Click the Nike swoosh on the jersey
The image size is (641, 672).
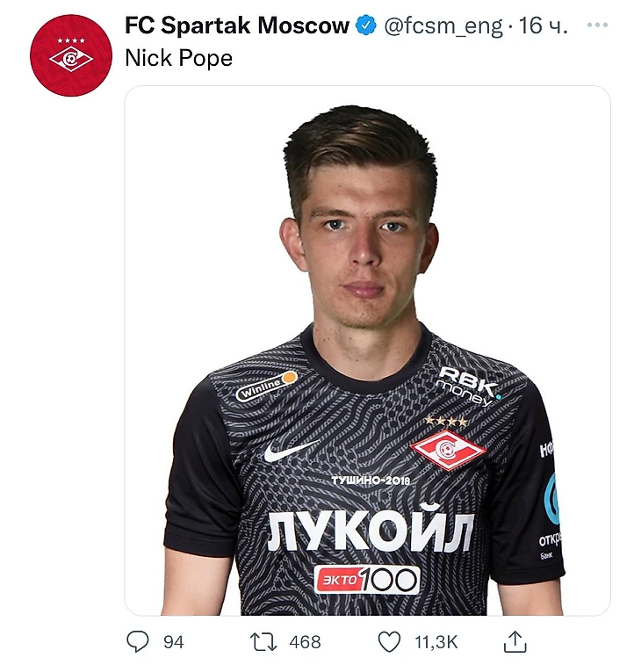pyautogui.click(x=290, y=452)
